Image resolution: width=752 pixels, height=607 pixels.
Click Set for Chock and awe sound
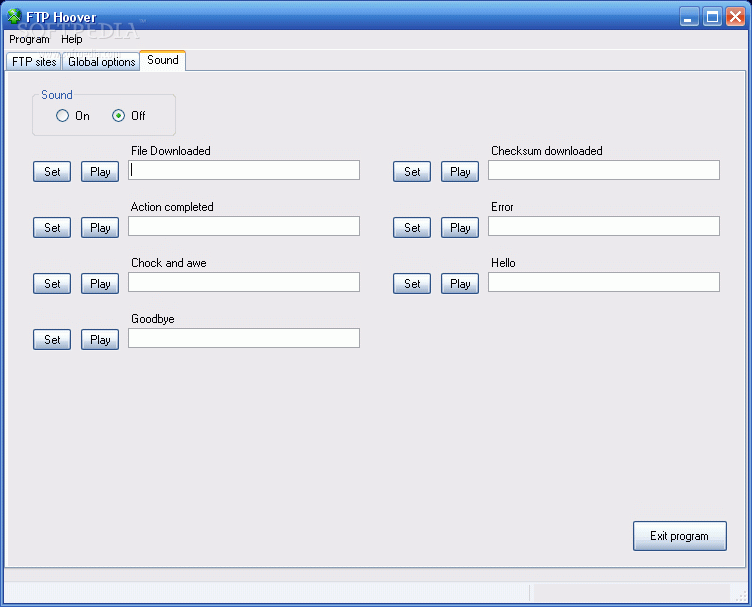pos(52,284)
